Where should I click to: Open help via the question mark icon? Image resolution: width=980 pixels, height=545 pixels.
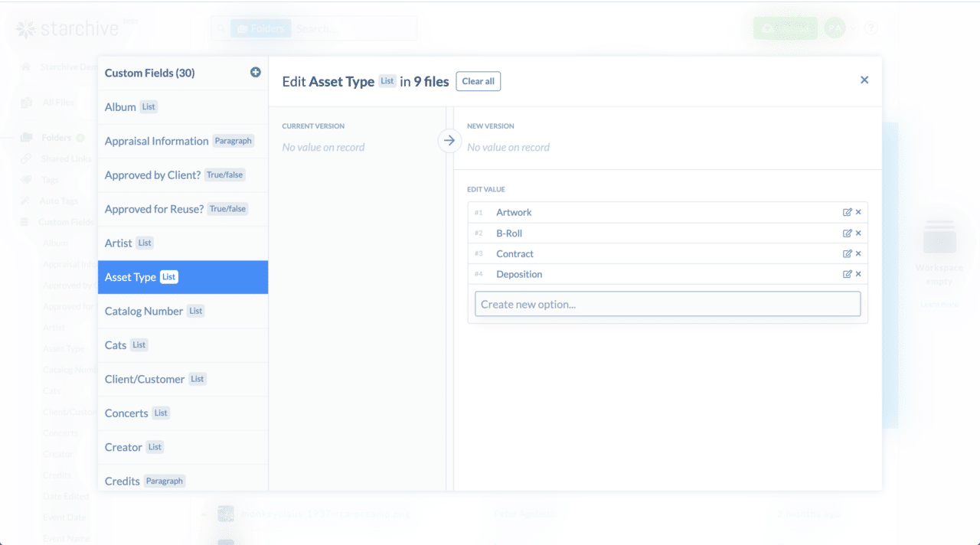(x=871, y=28)
